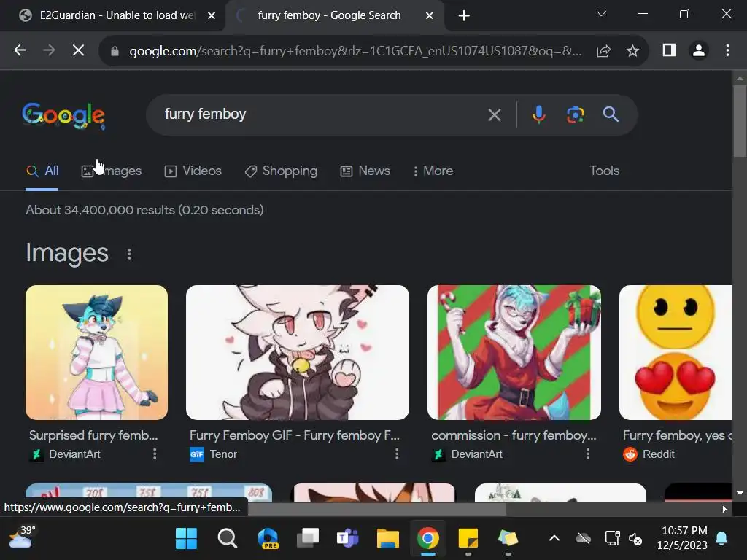The image size is (747, 560).
Task: Switch to the Images tab
Action: [112, 171]
